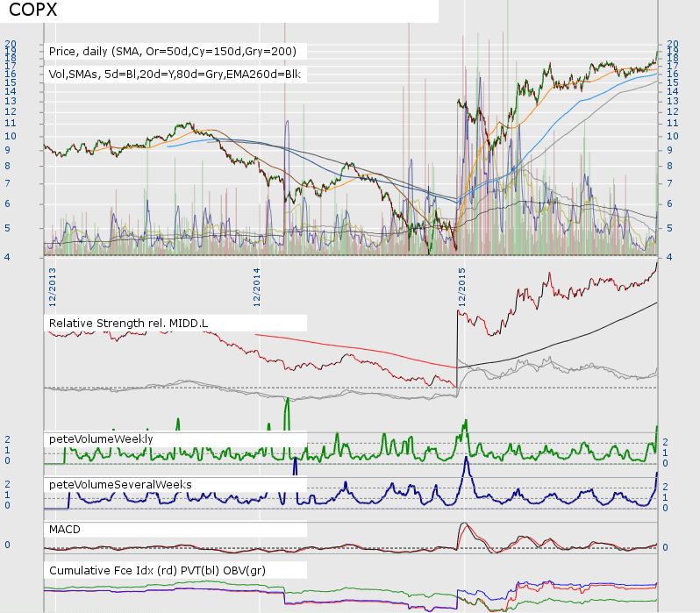The height and width of the screenshot is (613, 700).
Task: Click the left price axis value 10
Action: click(x=11, y=136)
